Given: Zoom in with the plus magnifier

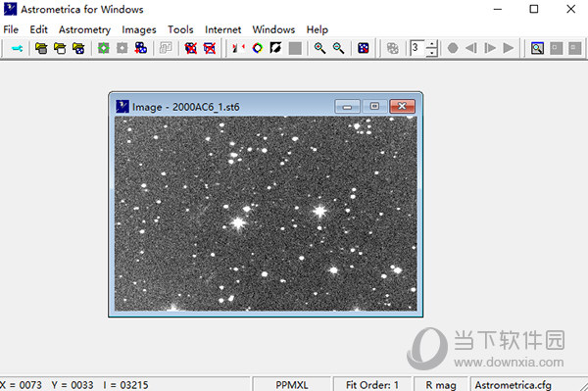Looking at the screenshot, I should coord(319,48).
